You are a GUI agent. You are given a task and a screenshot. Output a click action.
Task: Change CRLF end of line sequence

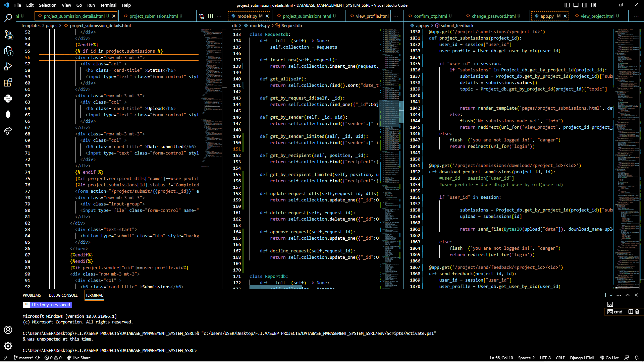point(560,358)
